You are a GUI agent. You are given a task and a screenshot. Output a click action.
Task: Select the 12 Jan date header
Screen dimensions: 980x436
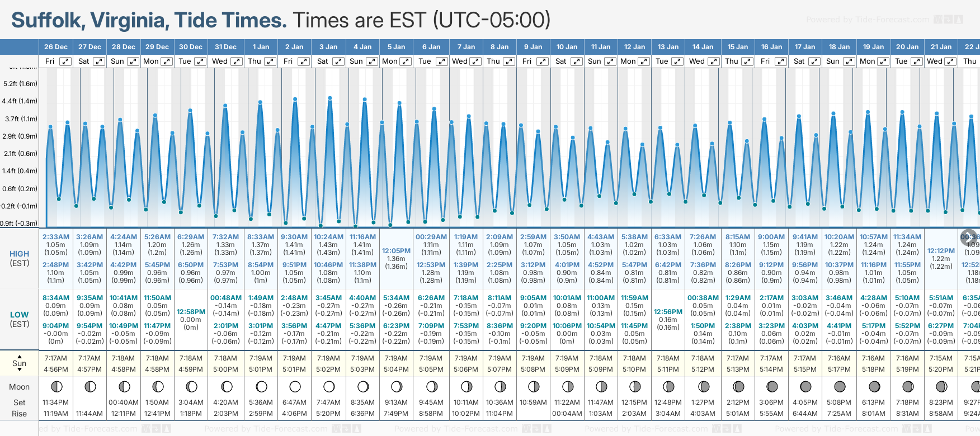634,47
